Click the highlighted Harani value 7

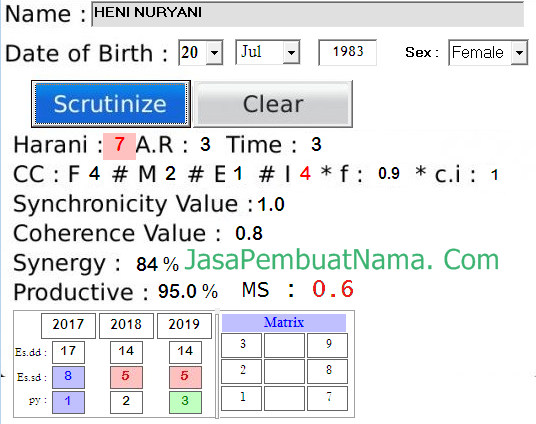pyautogui.click(x=119, y=145)
